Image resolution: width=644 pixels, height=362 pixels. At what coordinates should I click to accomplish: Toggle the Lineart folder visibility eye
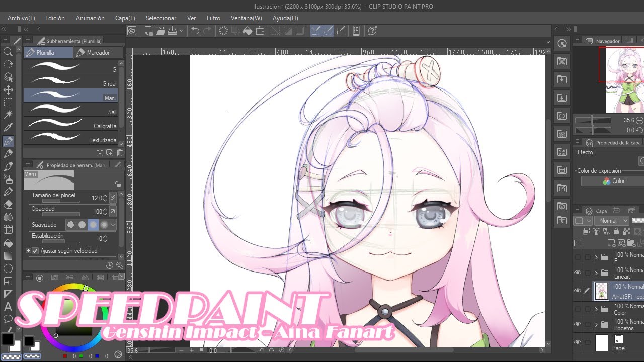[578, 273]
